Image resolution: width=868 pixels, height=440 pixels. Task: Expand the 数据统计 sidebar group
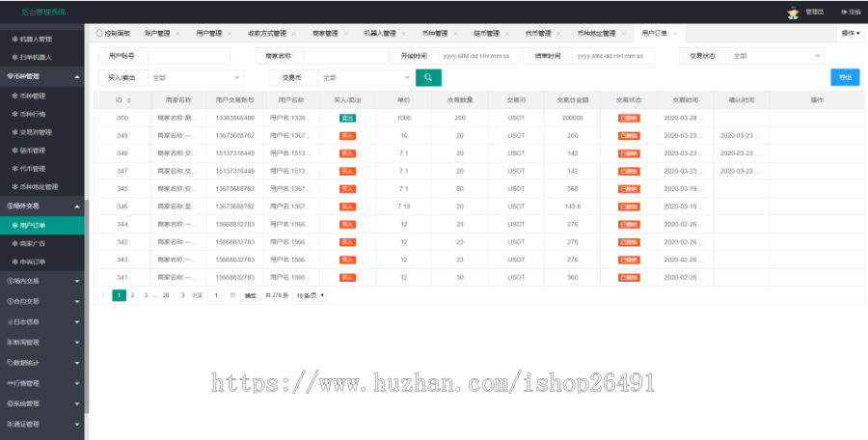[x=42, y=363]
